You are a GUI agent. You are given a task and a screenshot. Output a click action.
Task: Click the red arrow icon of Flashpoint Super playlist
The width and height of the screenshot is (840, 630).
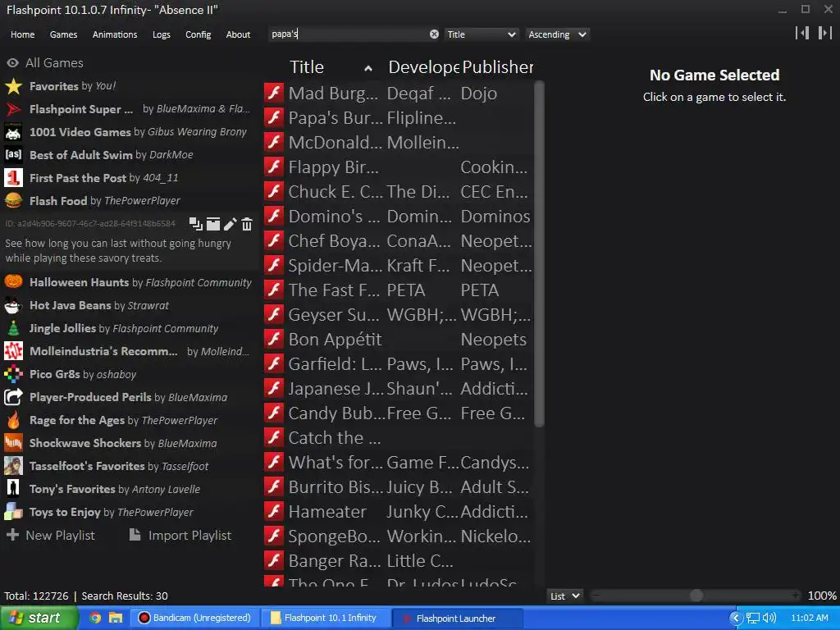(x=13, y=109)
